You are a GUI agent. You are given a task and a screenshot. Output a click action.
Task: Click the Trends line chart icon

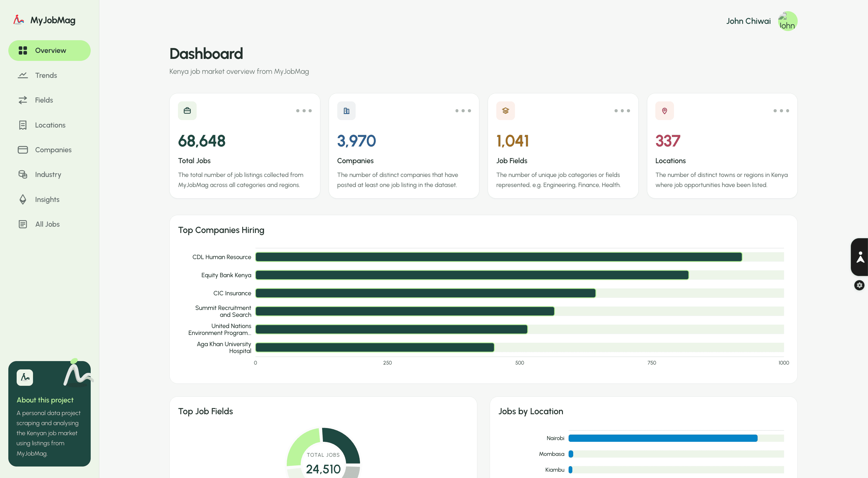23,75
